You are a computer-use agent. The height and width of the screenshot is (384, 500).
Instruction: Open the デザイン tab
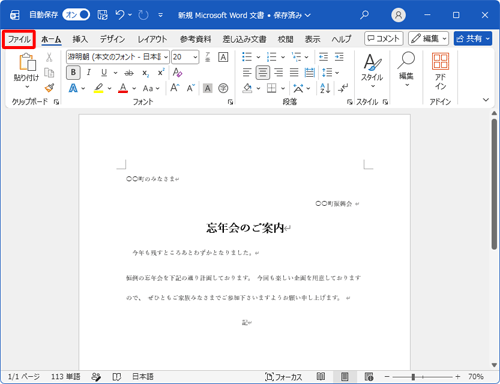click(x=113, y=39)
